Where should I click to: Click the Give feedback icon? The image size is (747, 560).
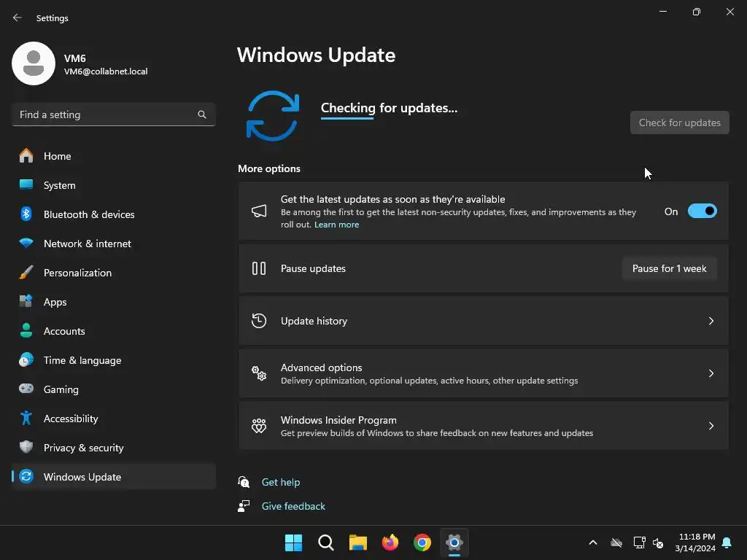coord(244,506)
